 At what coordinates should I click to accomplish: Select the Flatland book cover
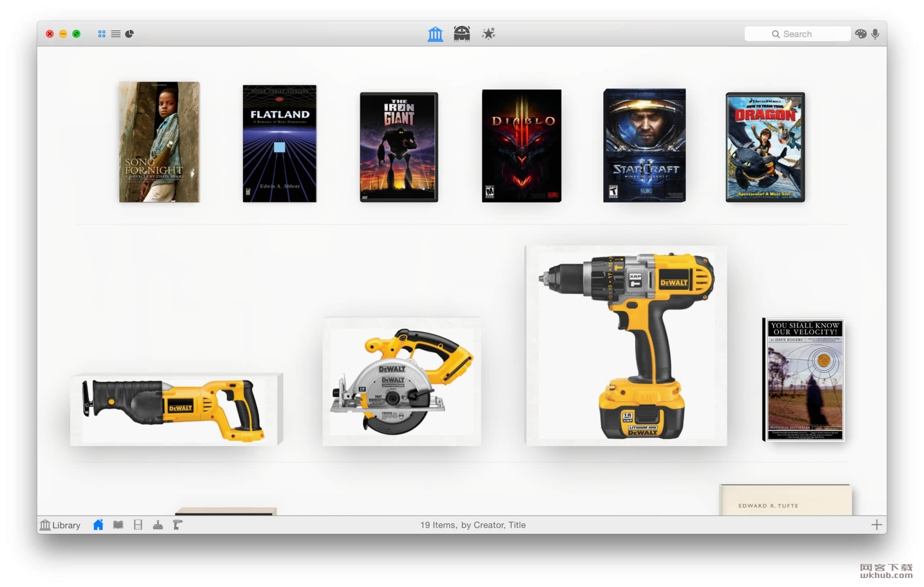[279, 143]
